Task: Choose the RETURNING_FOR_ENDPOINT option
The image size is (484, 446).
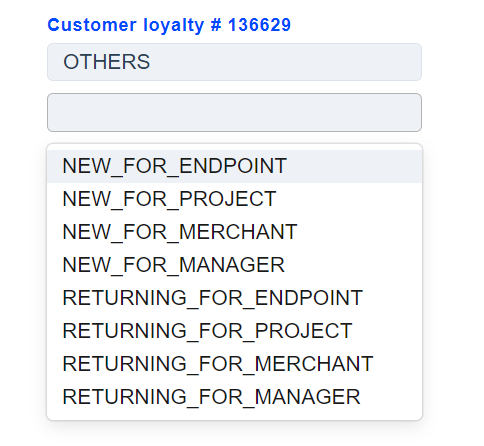Action: (x=234, y=298)
